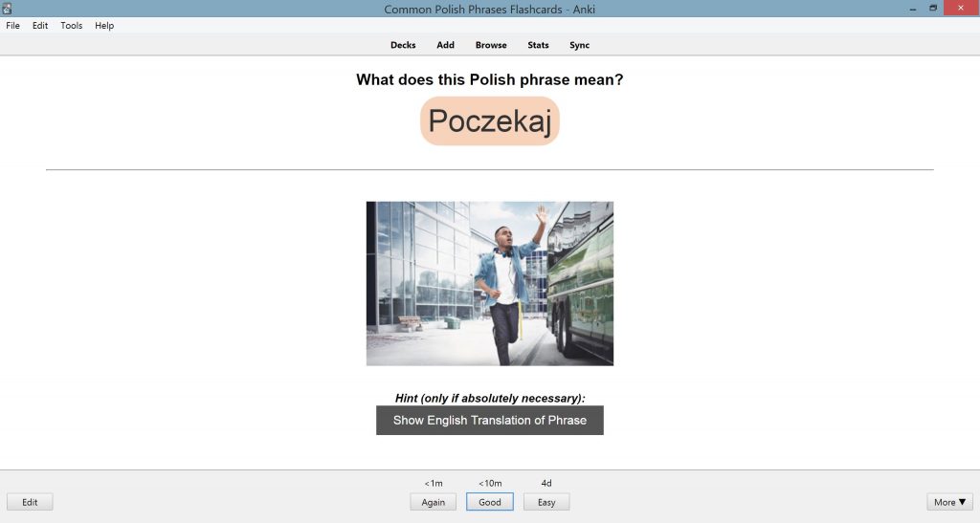
Task: Click the <10m interval label
Action: (x=490, y=483)
